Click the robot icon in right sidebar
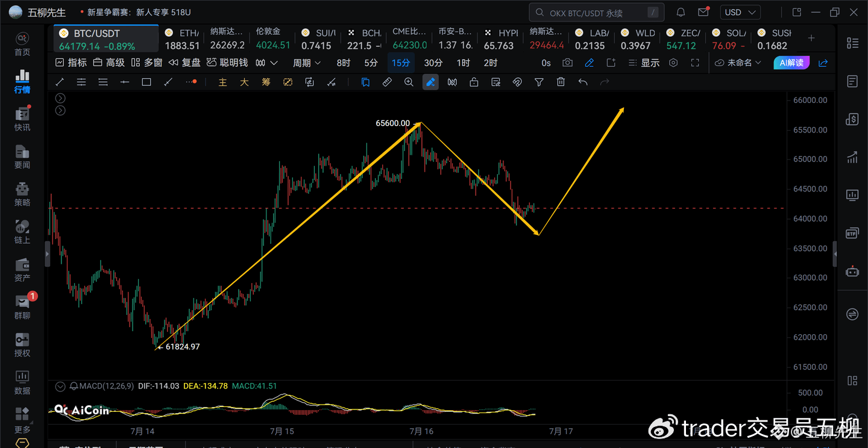This screenshot has width=868, height=448. pos(852,271)
